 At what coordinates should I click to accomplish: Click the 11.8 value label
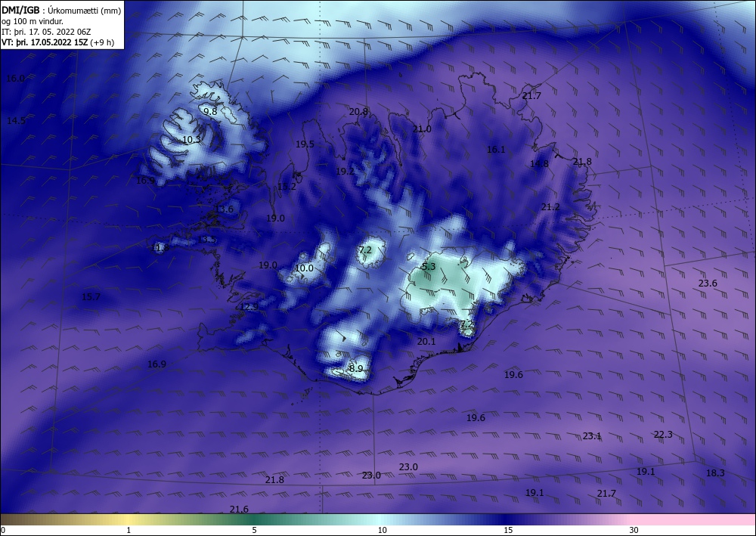[160, 248]
